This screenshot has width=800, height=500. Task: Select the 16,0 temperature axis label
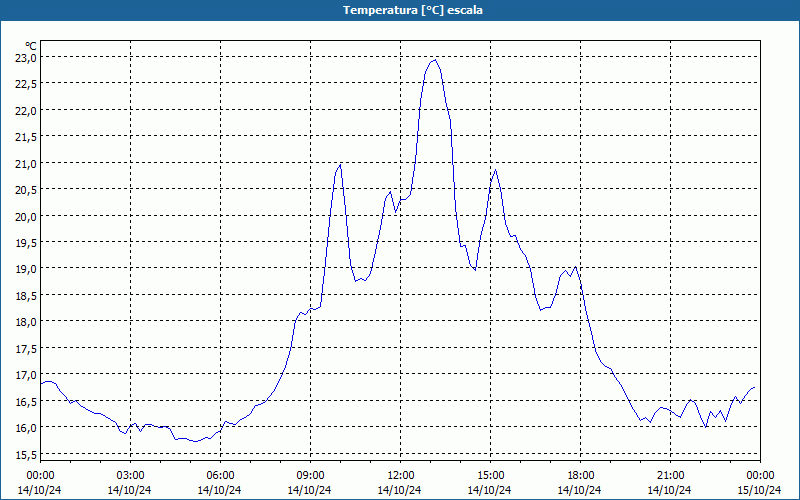click(x=26, y=428)
